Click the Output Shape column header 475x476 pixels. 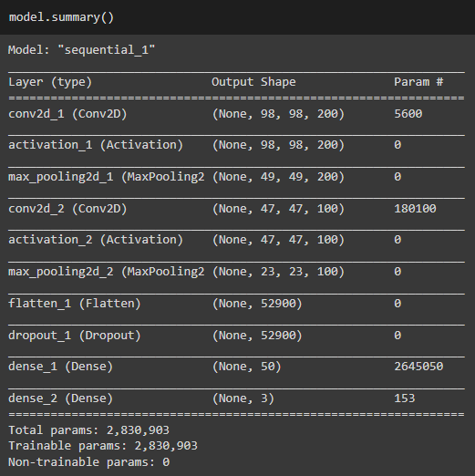[x=253, y=82]
